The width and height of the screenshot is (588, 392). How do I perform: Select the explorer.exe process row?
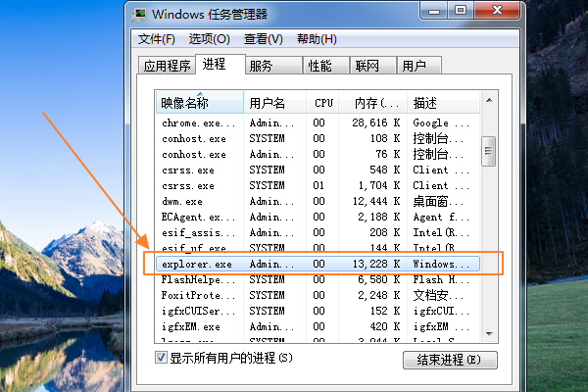pyautogui.click(x=318, y=264)
